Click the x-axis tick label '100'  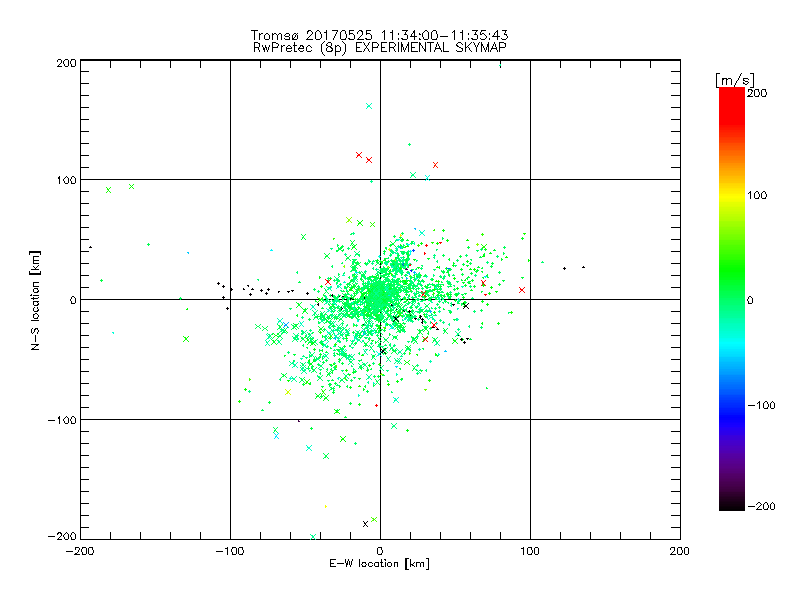(x=530, y=551)
